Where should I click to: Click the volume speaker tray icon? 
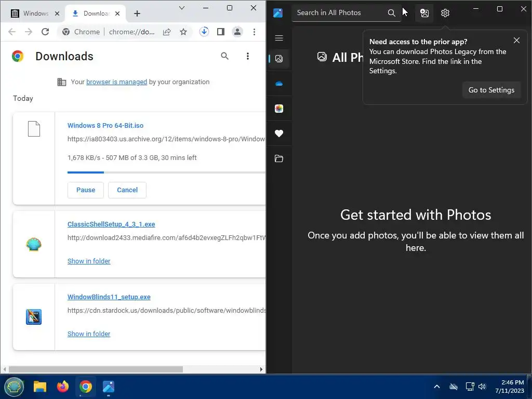point(482,387)
